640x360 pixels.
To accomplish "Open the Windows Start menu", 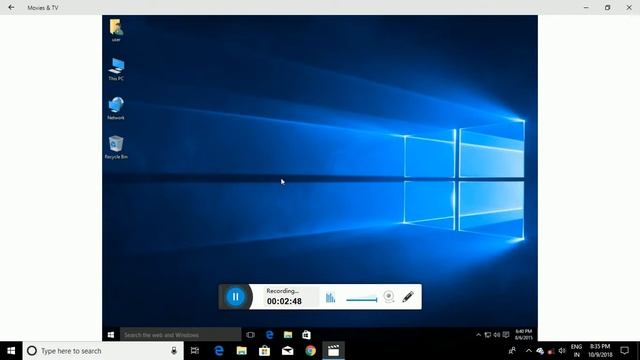I will pos(11,351).
